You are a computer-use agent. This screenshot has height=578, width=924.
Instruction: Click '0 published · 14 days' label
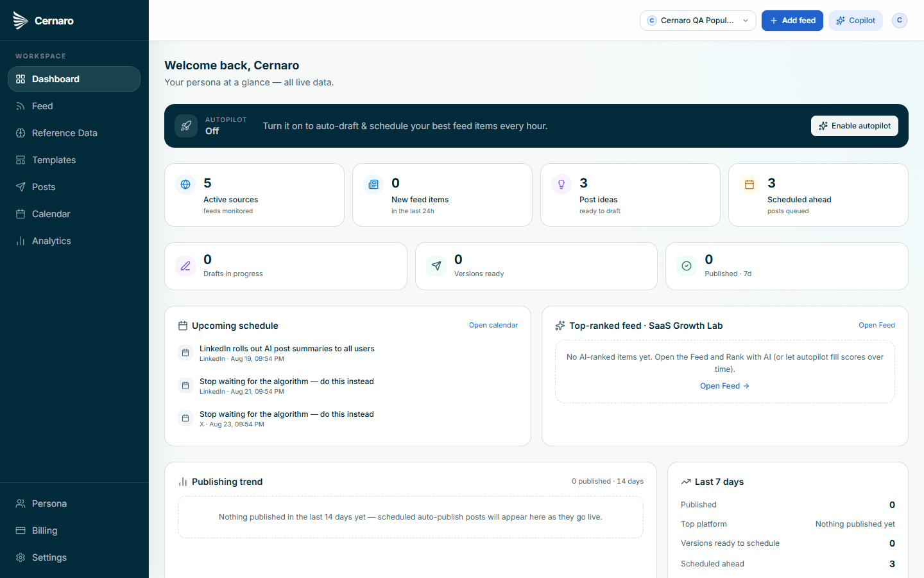coord(608,481)
